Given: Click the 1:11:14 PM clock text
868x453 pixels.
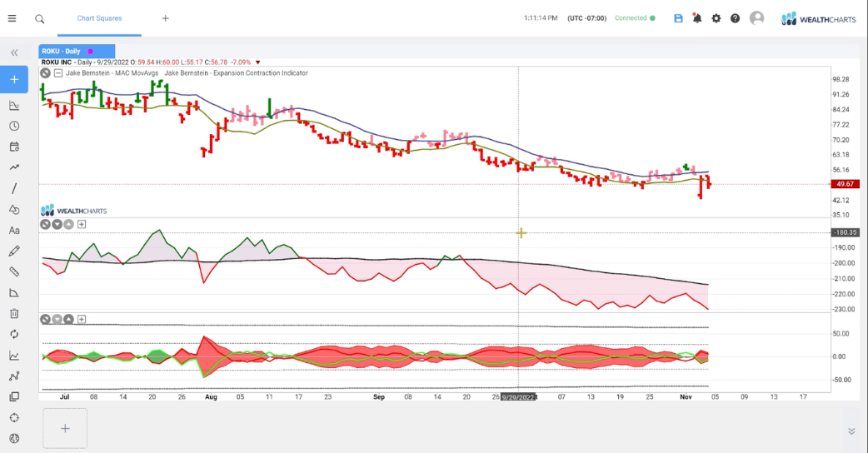Looking at the screenshot, I should pos(541,18).
